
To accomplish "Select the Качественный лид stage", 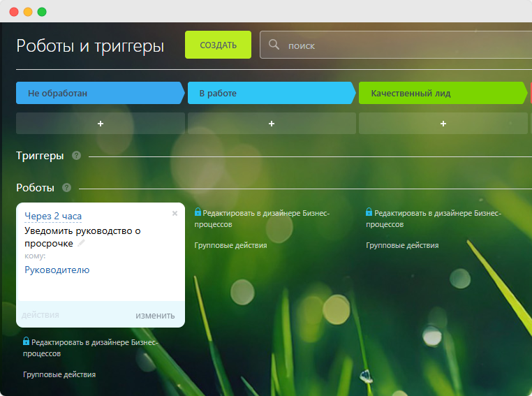I will tap(443, 93).
